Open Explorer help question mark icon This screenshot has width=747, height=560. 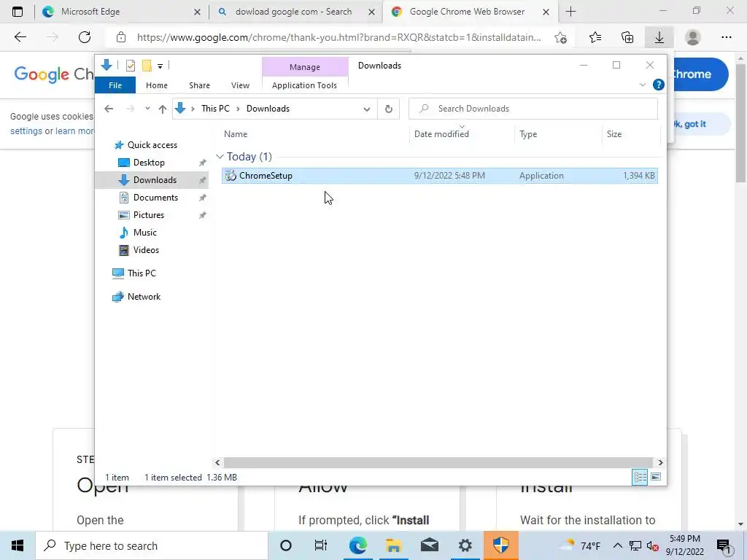(659, 85)
